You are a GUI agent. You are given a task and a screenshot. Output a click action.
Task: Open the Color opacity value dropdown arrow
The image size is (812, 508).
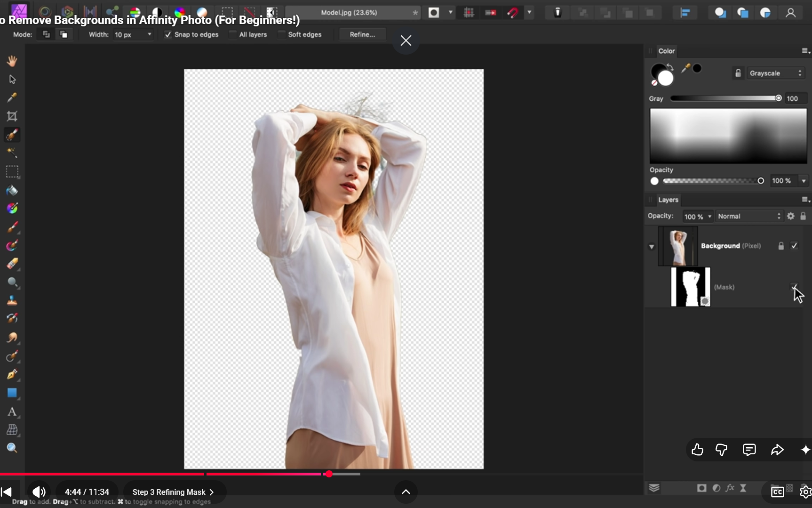point(804,181)
